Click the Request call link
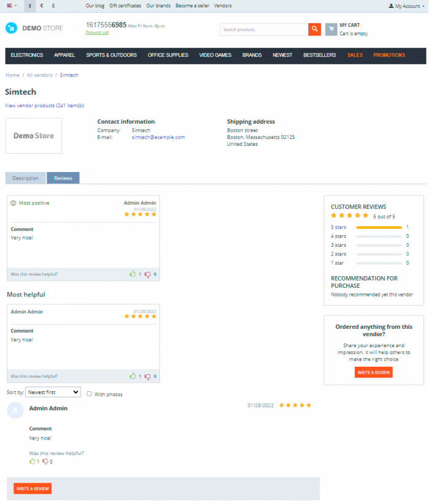The width and height of the screenshot is (429, 504). click(97, 32)
